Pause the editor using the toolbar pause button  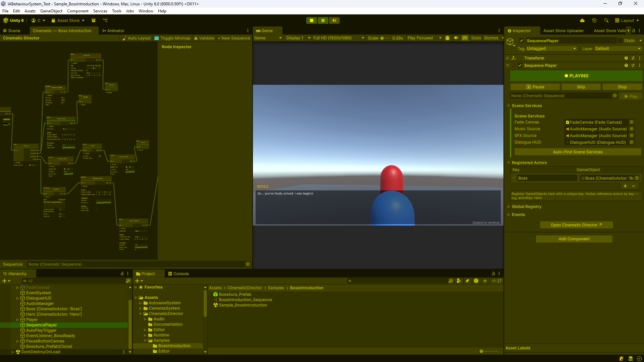pyautogui.click(x=323, y=20)
